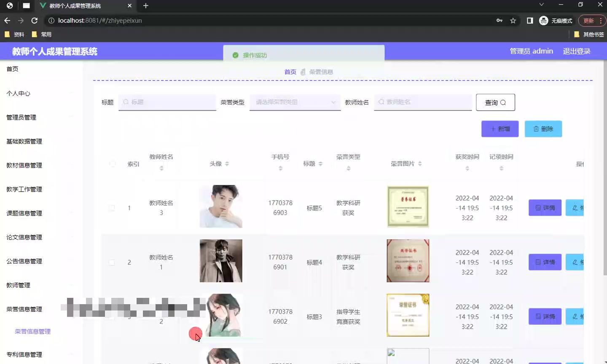This screenshot has width=607, height=364.
Task: Close the 教师个人成果管理系统 tab
Action: pos(129,5)
